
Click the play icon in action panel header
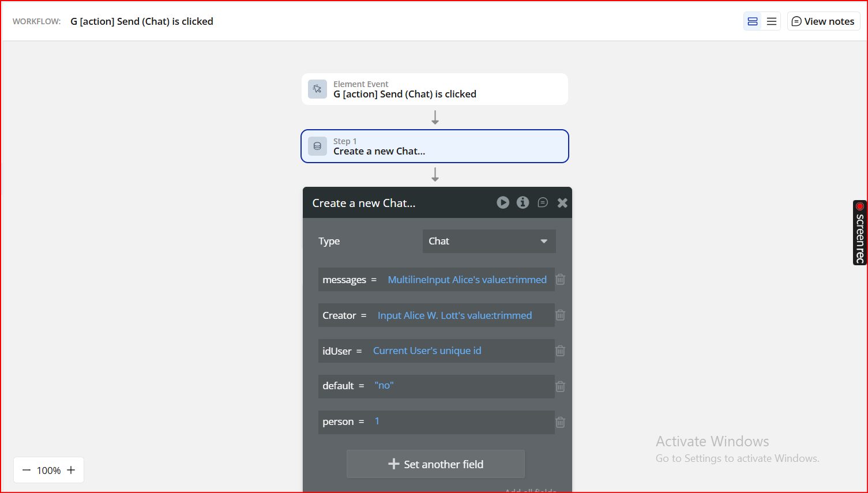point(503,202)
